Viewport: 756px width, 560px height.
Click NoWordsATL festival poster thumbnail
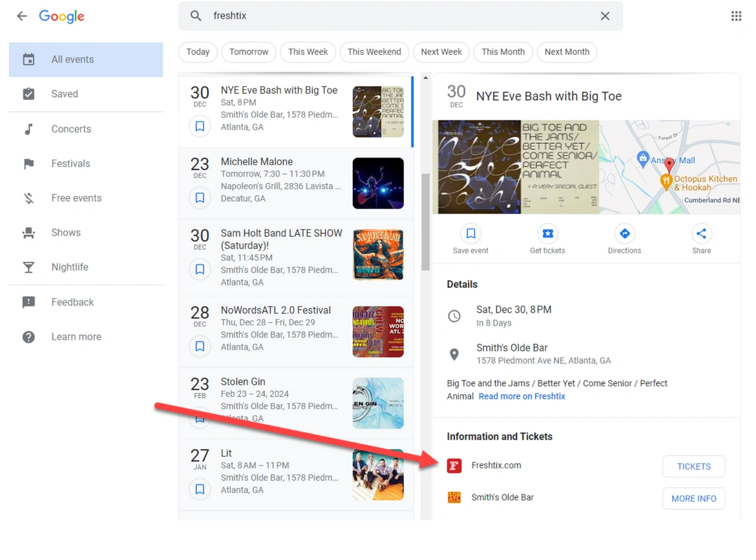coord(378,332)
